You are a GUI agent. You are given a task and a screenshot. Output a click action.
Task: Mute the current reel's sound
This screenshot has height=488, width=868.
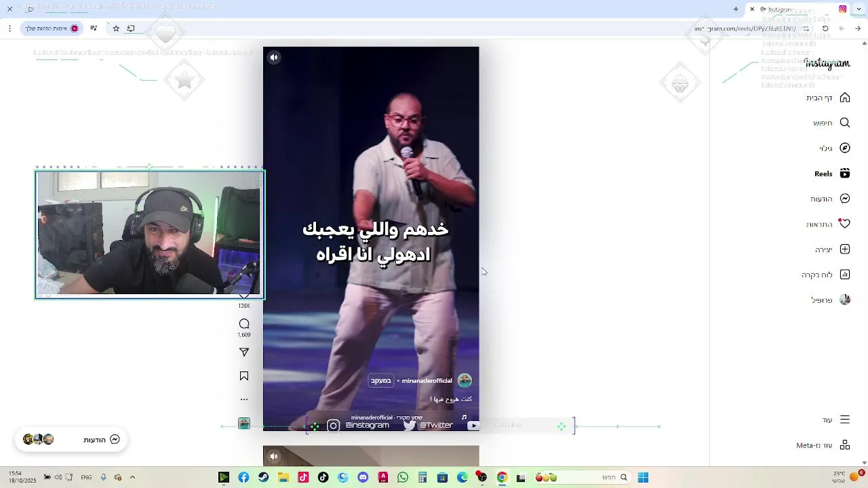pos(274,58)
